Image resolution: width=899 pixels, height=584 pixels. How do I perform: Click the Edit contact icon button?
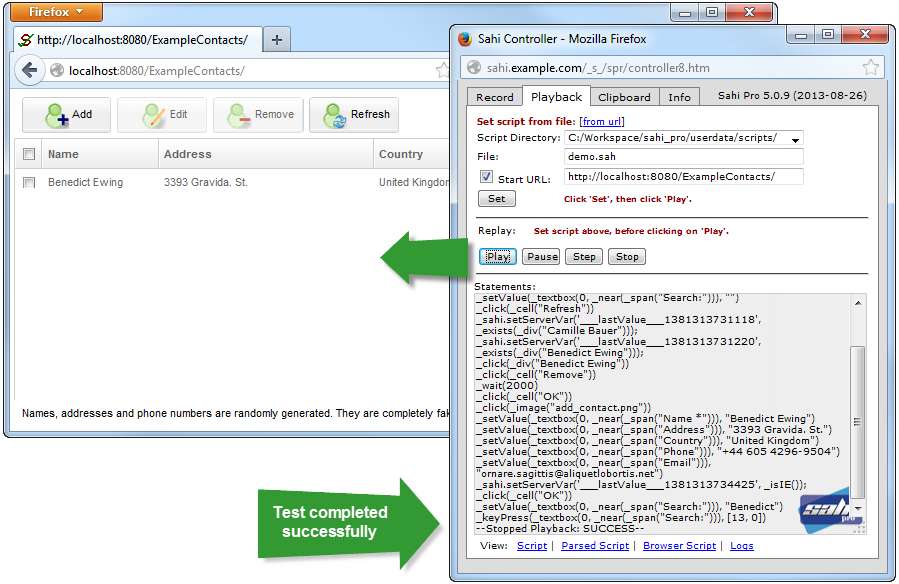tap(162, 115)
